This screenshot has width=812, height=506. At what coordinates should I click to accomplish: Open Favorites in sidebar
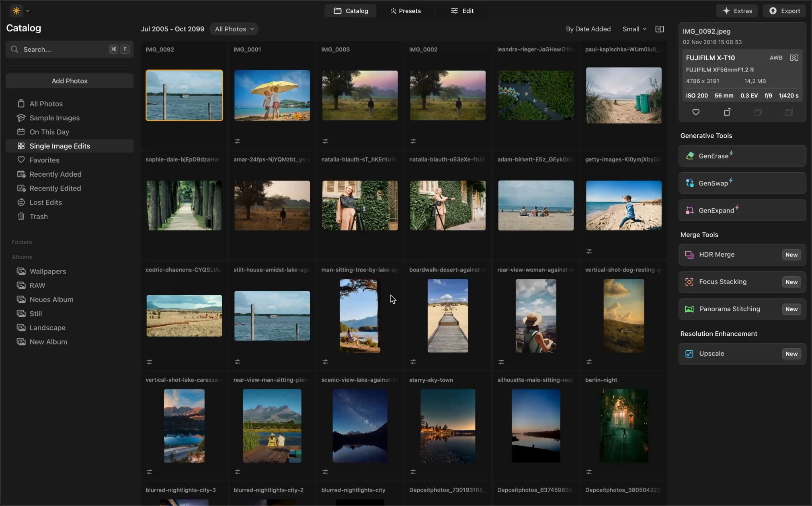(70, 160)
